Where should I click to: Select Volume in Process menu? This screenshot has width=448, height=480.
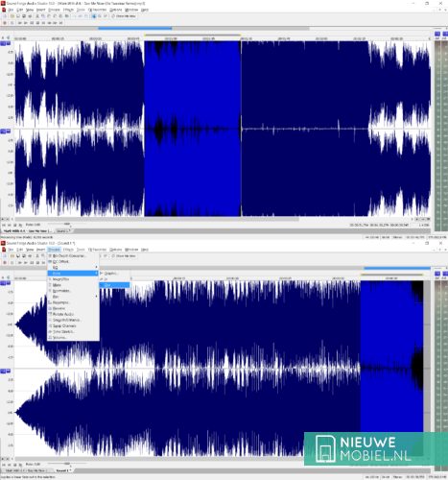click(73, 337)
